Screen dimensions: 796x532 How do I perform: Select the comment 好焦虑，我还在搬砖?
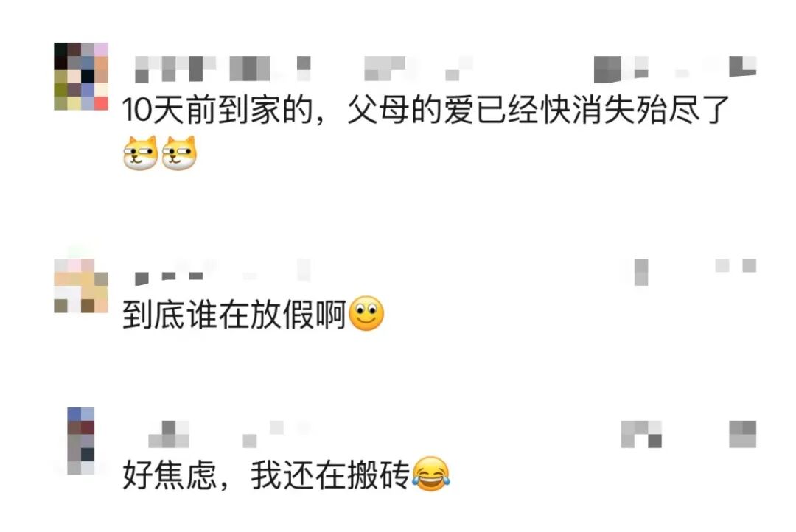(x=265, y=475)
